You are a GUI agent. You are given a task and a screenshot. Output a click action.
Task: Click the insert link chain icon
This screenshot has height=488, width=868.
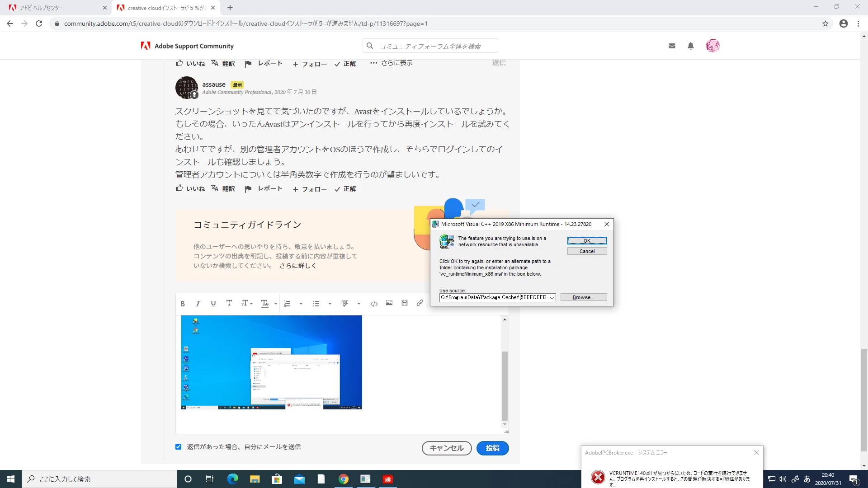pos(420,303)
